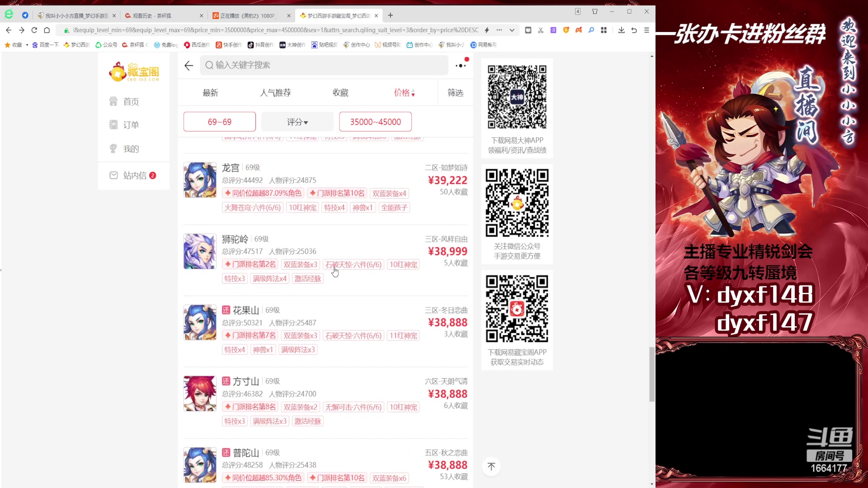Click the 还 badge on 花果山
868x488 pixels.
click(226, 310)
